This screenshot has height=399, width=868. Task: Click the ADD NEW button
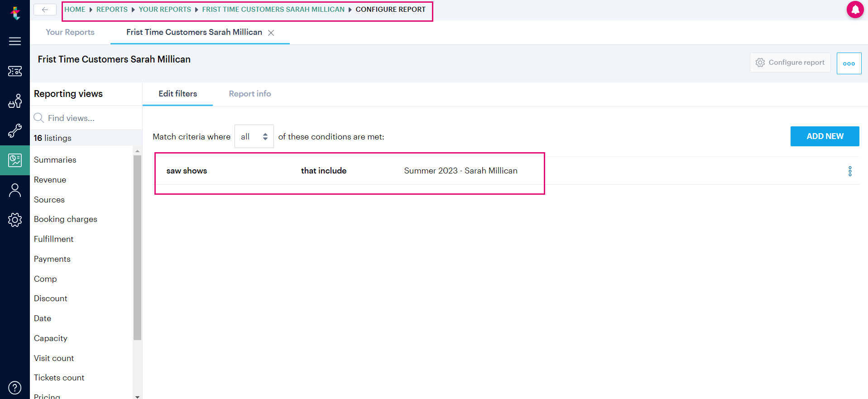click(x=825, y=136)
